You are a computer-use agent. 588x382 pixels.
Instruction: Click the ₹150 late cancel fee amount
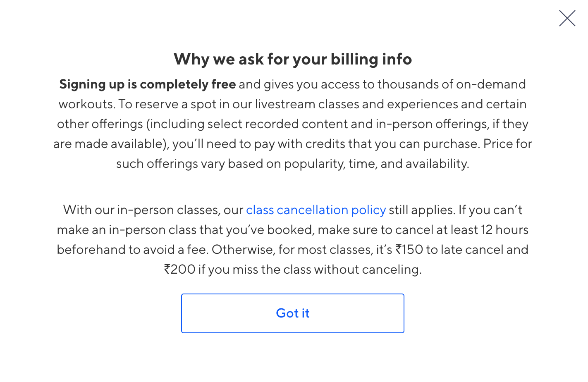coord(409,250)
